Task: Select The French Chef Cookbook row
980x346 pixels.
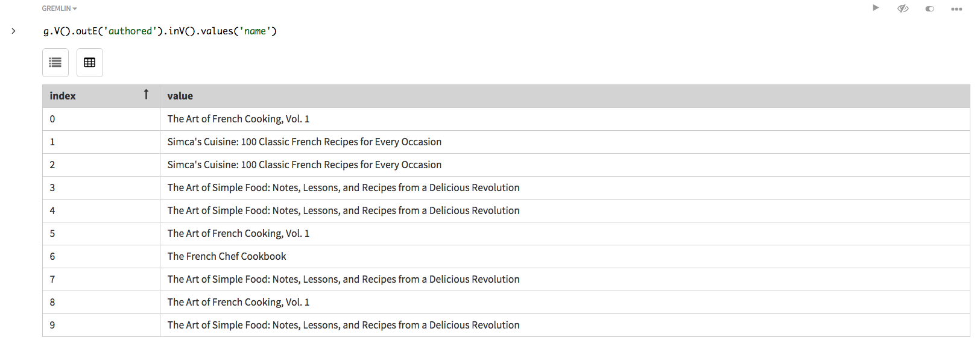Action: [x=227, y=256]
